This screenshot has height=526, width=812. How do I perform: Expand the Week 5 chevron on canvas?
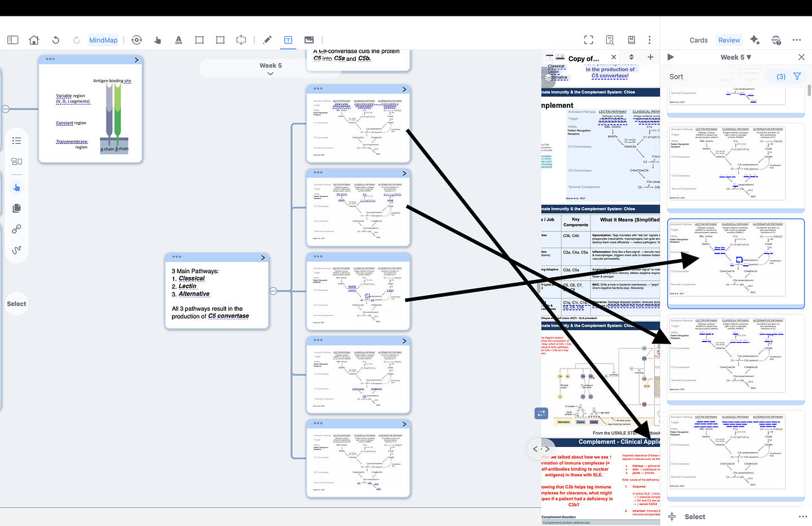[271, 73]
